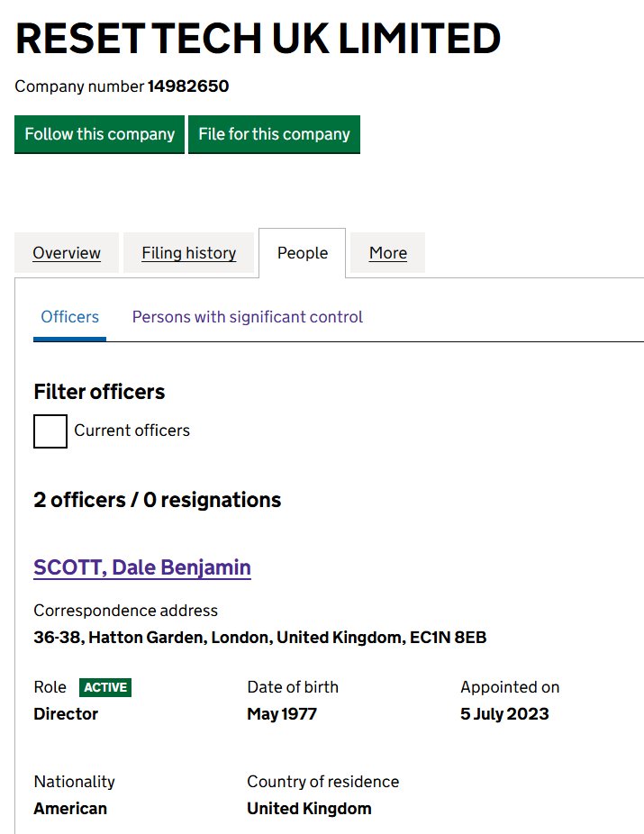Switch to the Filing history tab
Screen dimensions: 644x834
coord(188,253)
